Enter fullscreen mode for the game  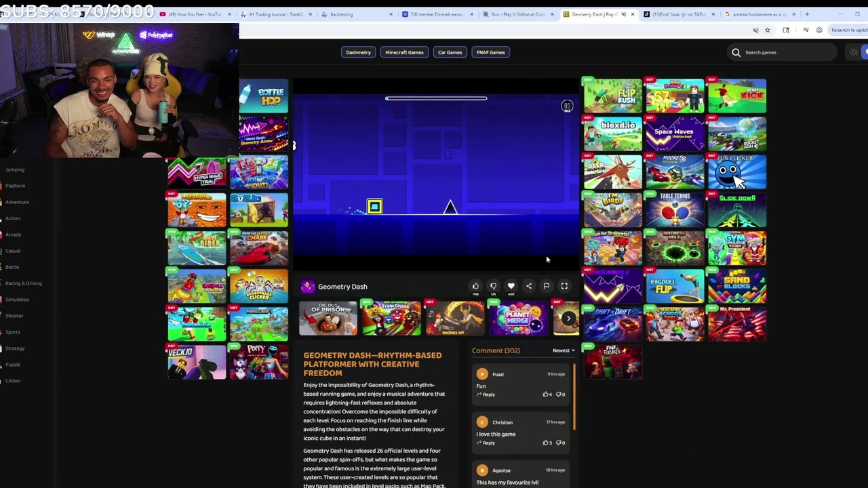click(564, 286)
